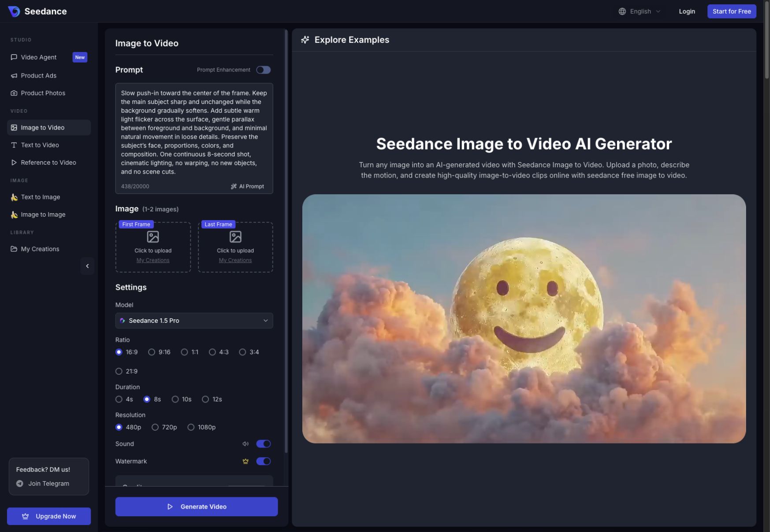The width and height of the screenshot is (770, 532).
Task: Click the Text to Video T icon
Action: (x=14, y=145)
